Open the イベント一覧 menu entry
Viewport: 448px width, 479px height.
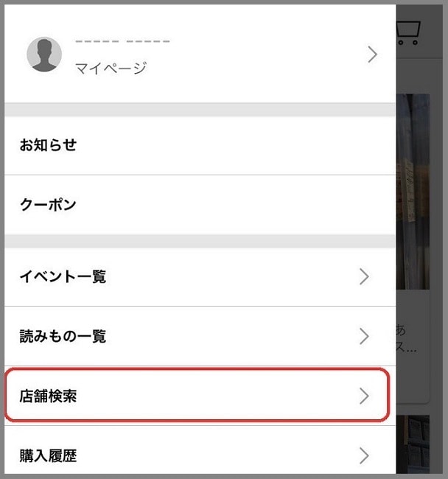point(63,277)
